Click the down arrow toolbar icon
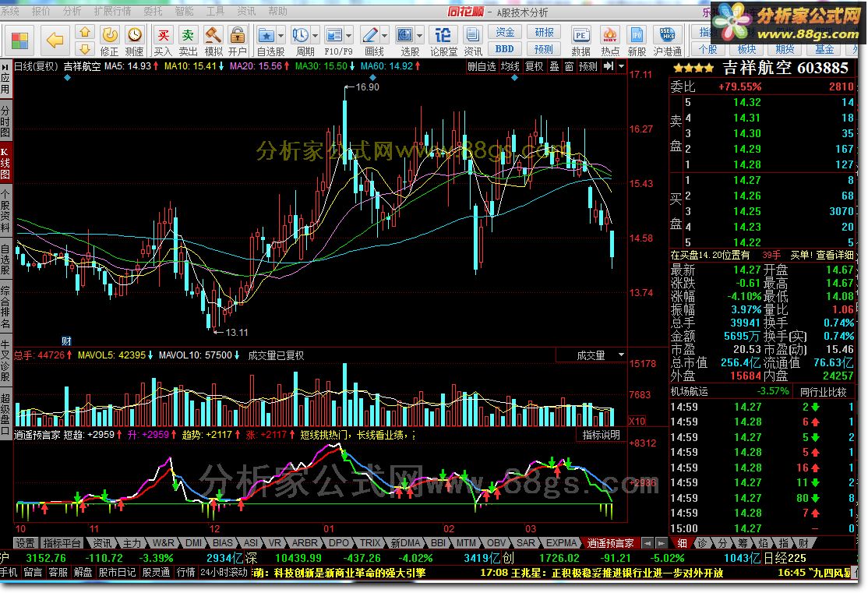 pos(85,49)
